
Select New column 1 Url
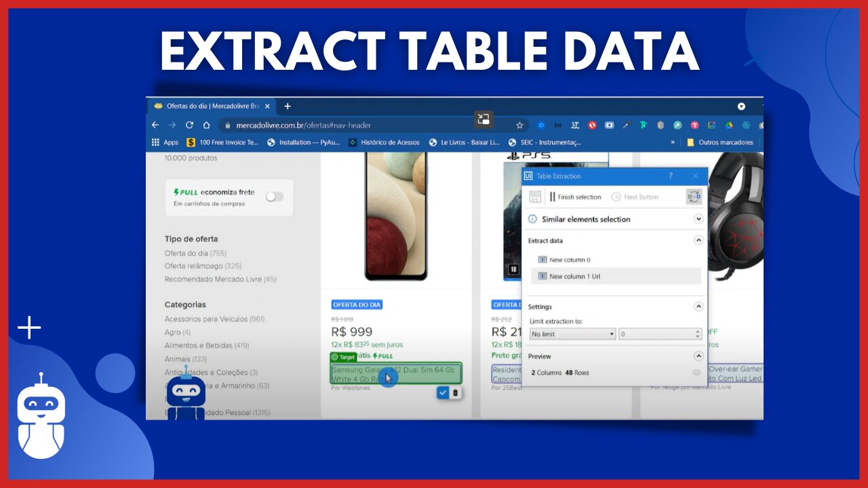pyautogui.click(x=616, y=276)
